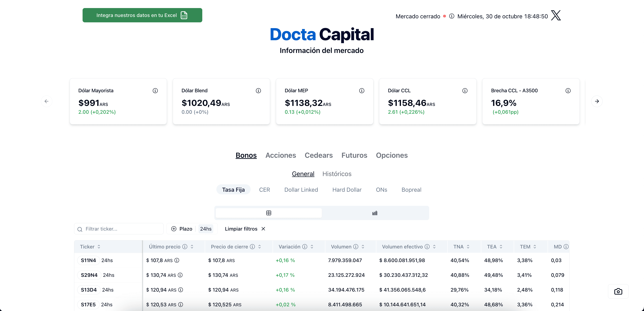Select Bopreal bond filter
The width and height of the screenshot is (644, 311).
point(411,190)
